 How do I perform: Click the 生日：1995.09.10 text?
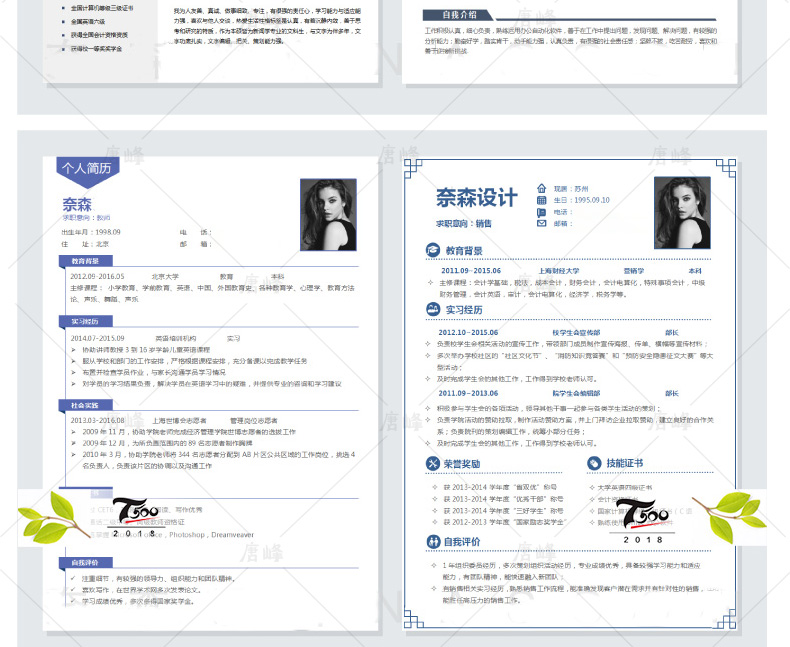(581, 200)
